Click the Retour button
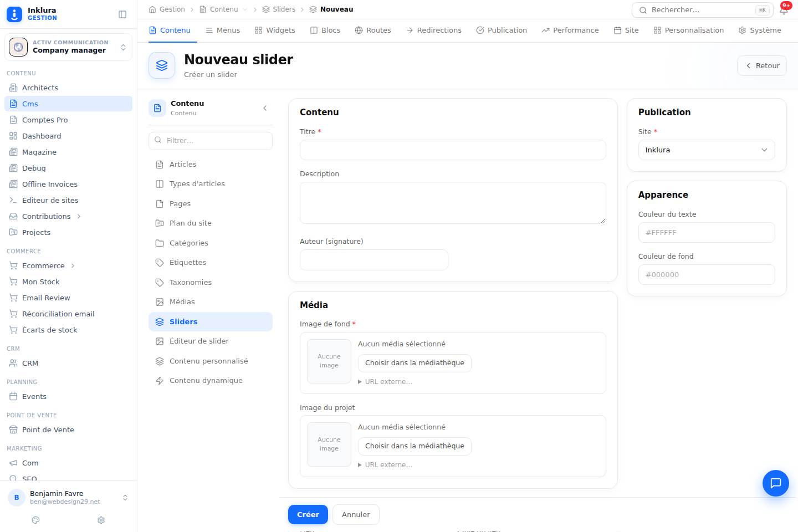The image size is (798, 532). coord(762,65)
